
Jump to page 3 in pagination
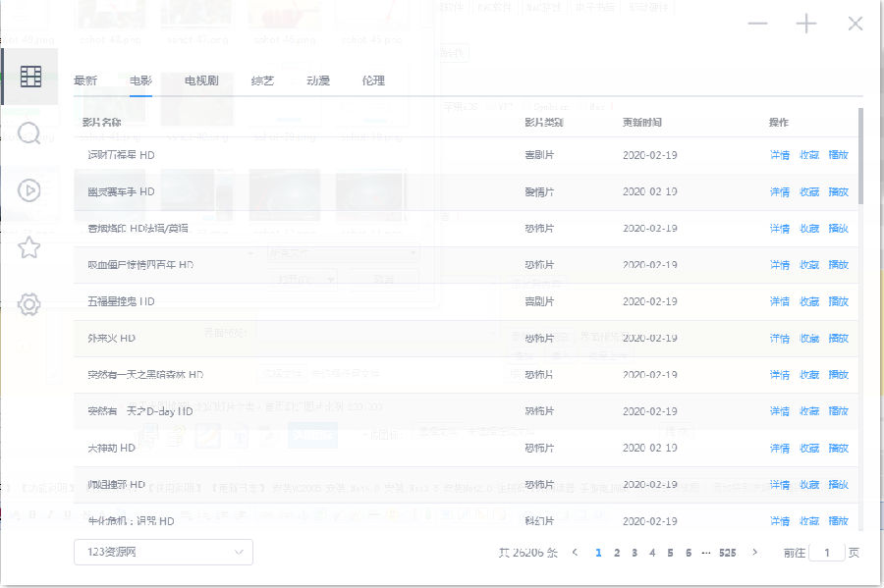pyautogui.click(x=634, y=553)
